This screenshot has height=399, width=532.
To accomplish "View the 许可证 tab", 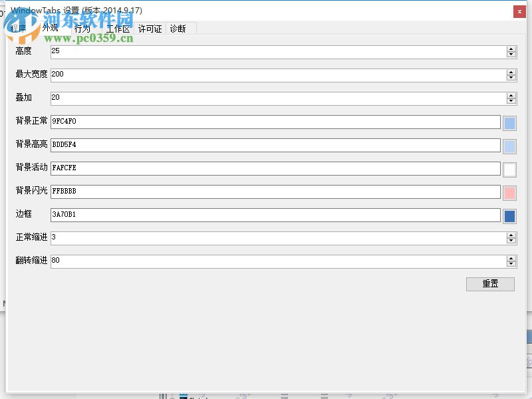I will point(149,29).
